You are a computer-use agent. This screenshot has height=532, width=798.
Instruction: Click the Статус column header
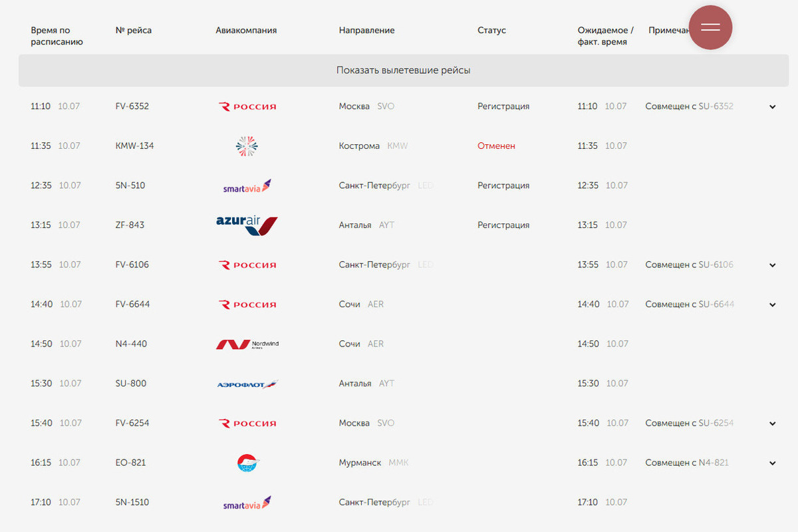point(491,31)
